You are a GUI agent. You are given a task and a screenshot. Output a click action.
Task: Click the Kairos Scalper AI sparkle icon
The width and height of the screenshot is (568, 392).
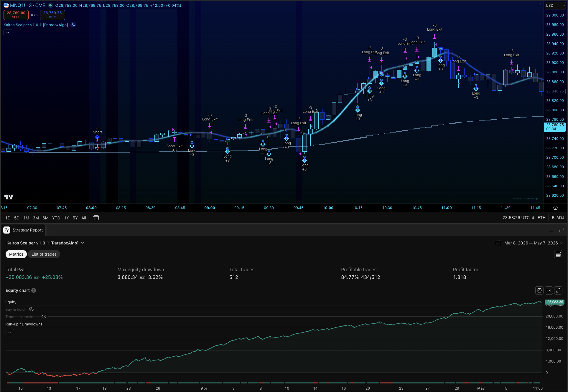tap(73, 25)
